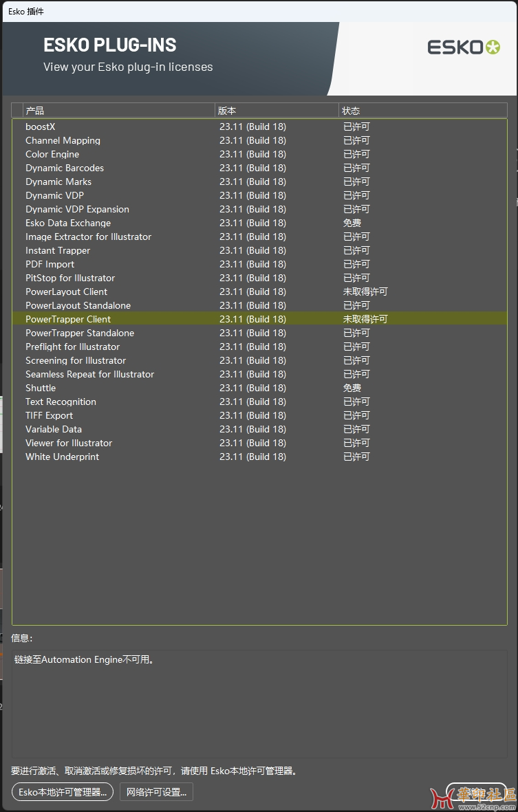Select the Dynamic Marks row
This screenshot has height=812, width=518.
coord(259,182)
